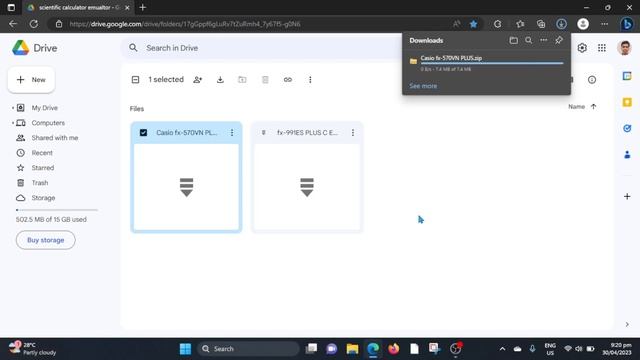Sort by Name header
Viewport: 640px width, 360px height.
click(x=576, y=107)
